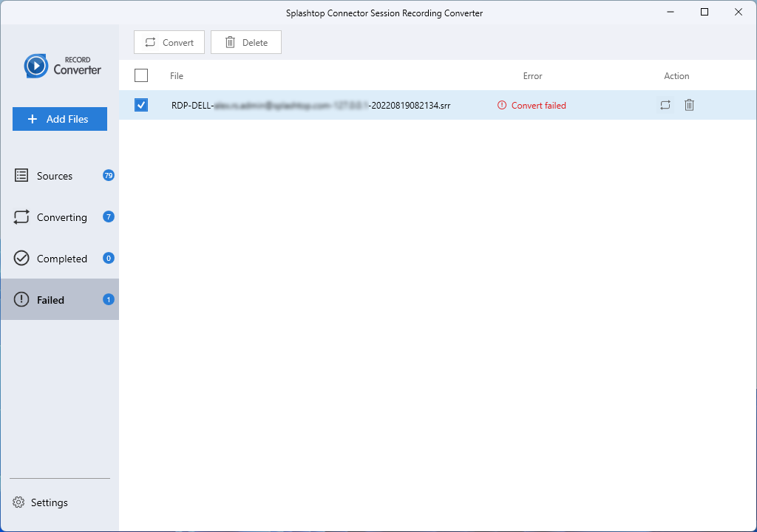Screen dimensions: 757x532
Task: Click the Sources badge showing 79
Action: (108, 175)
